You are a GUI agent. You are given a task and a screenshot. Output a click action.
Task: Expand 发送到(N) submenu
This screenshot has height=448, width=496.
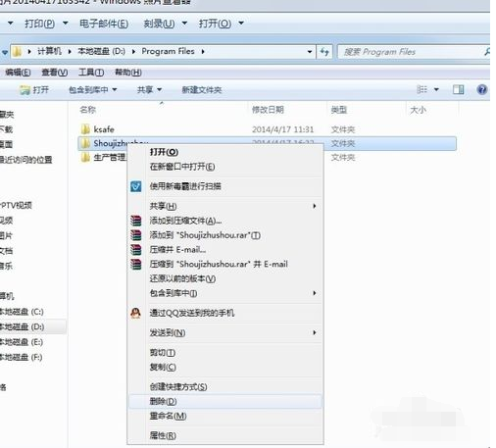(225, 332)
